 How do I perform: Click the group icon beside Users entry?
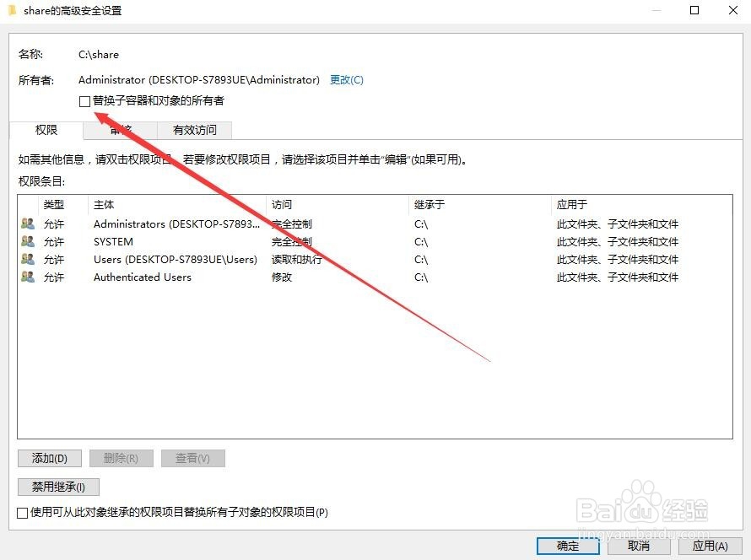[27, 259]
